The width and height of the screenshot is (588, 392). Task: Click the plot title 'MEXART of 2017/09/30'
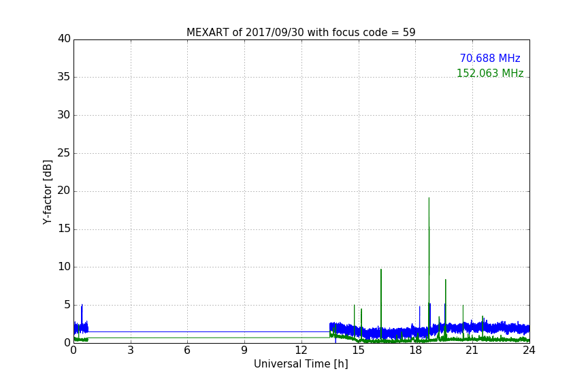click(x=301, y=33)
